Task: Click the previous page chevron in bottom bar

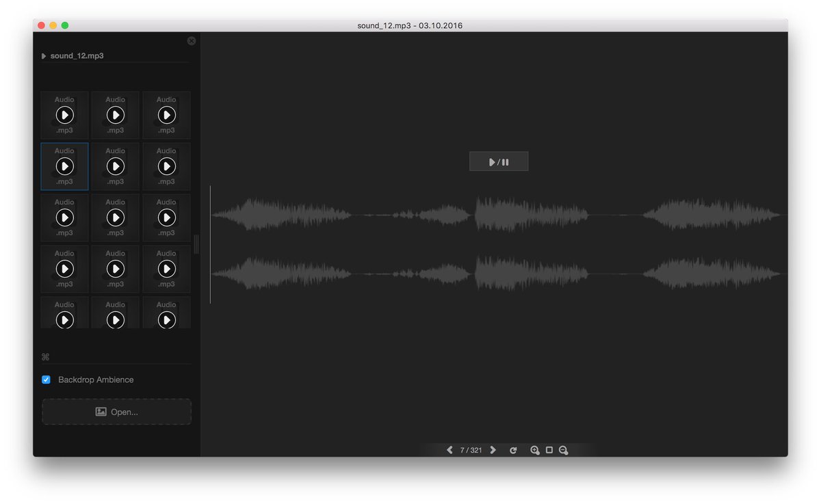Action: (x=449, y=450)
